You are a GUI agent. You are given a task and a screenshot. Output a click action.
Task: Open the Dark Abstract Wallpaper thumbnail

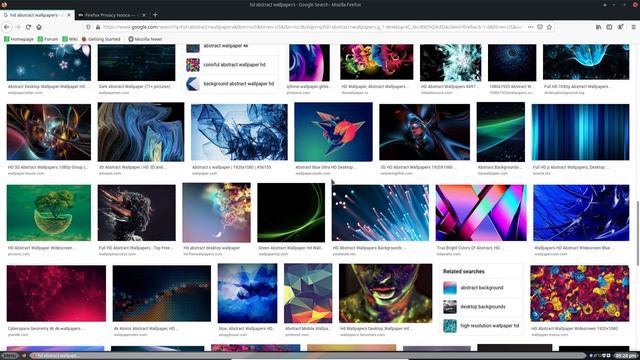click(x=136, y=62)
